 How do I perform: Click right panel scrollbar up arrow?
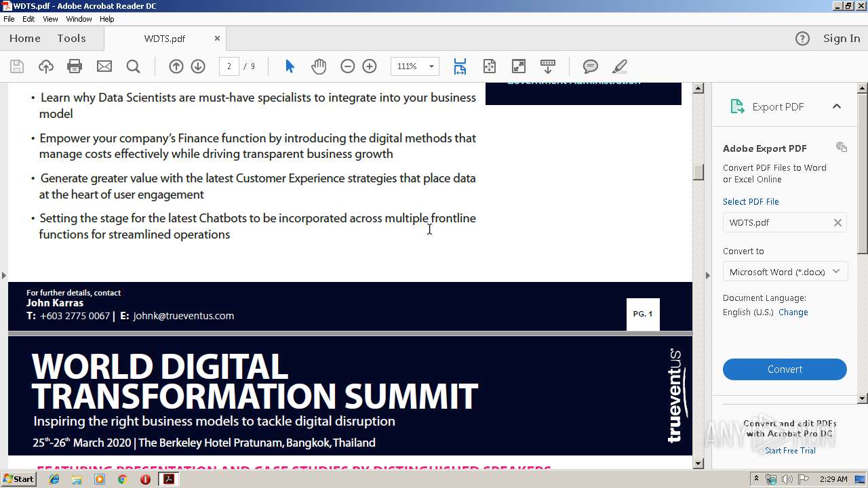[863, 88]
